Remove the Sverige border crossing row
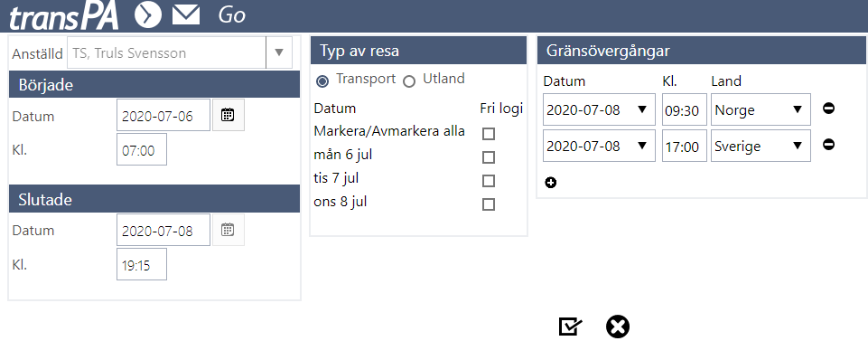 click(828, 145)
